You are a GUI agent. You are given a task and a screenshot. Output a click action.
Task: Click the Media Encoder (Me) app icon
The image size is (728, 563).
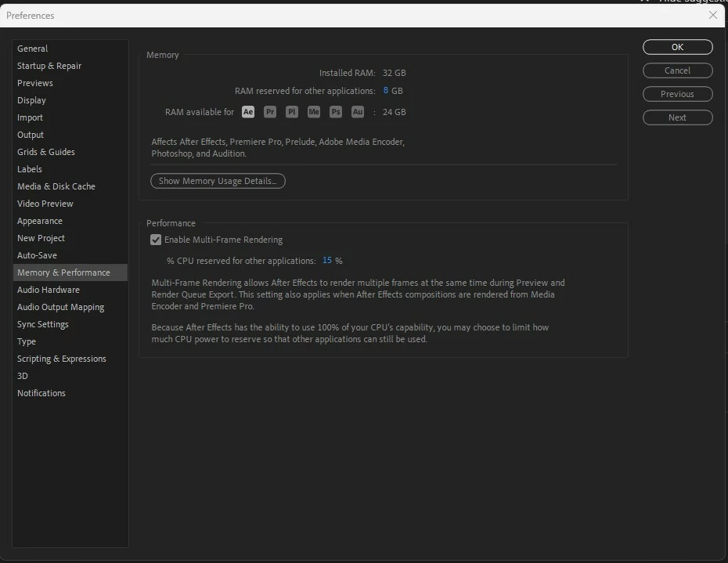point(314,112)
